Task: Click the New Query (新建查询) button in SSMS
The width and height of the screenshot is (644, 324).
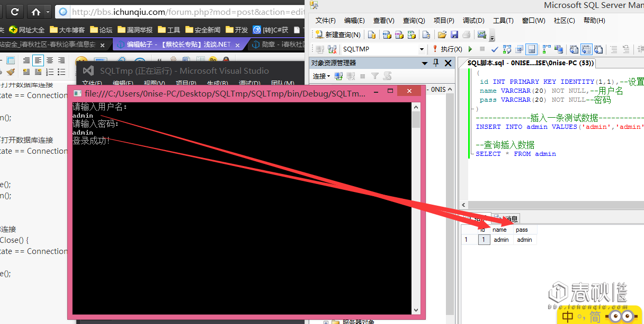Action: tap(338, 34)
